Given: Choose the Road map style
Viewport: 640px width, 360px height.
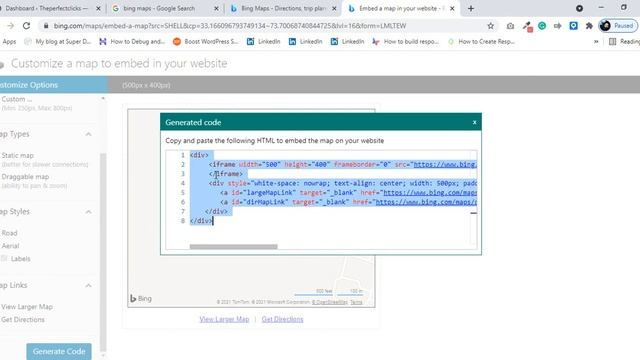Looking at the screenshot, I should tap(9, 233).
